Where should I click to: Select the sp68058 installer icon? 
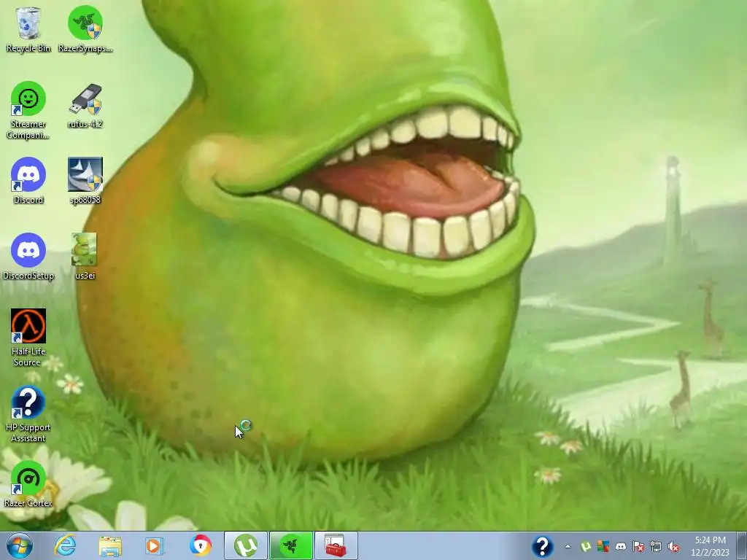pyautogui.click(x=85, y=181)
